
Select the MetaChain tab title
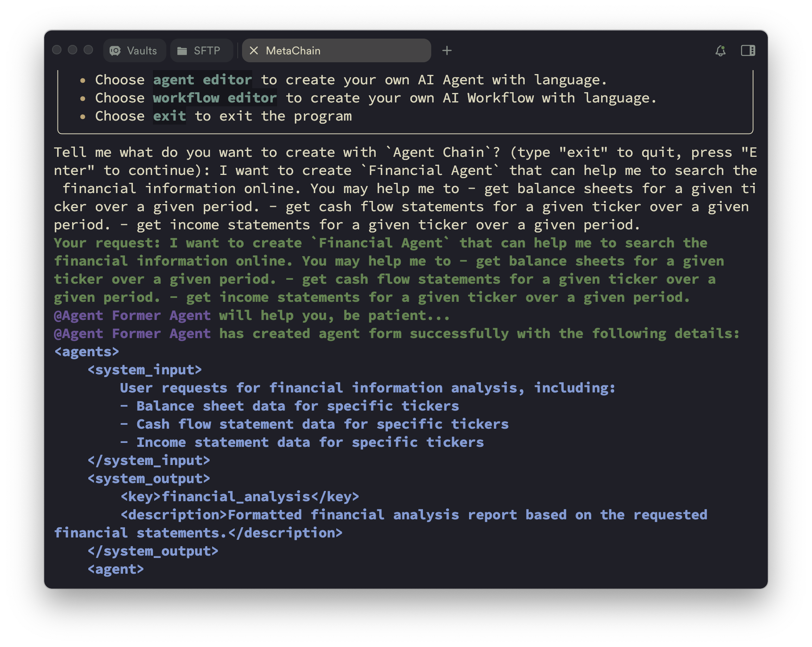(x=293, y=51)
